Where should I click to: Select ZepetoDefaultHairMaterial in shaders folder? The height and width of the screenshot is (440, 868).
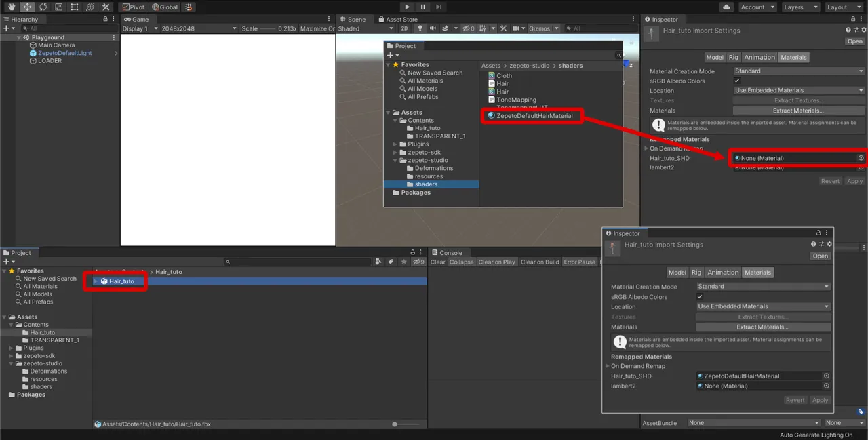tap(534, 116)
